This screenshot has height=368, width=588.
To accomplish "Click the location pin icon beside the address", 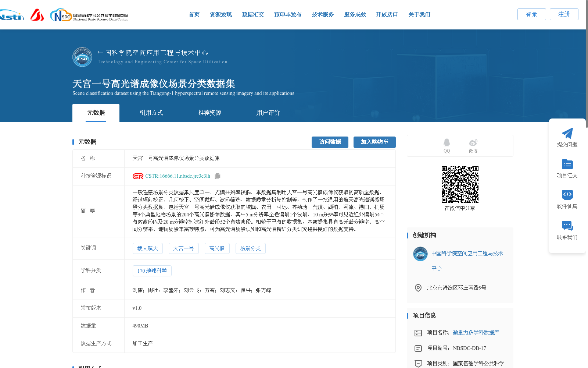I will tap(418, 288).
